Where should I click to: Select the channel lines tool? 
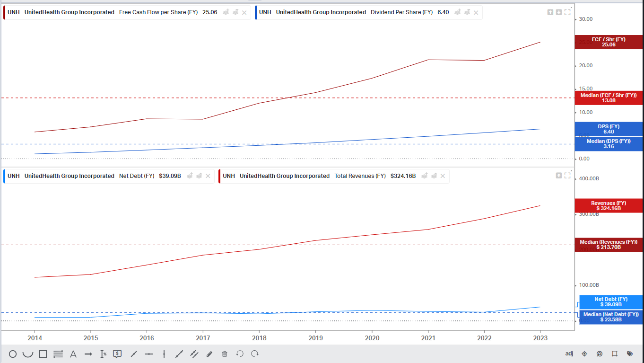194,354
